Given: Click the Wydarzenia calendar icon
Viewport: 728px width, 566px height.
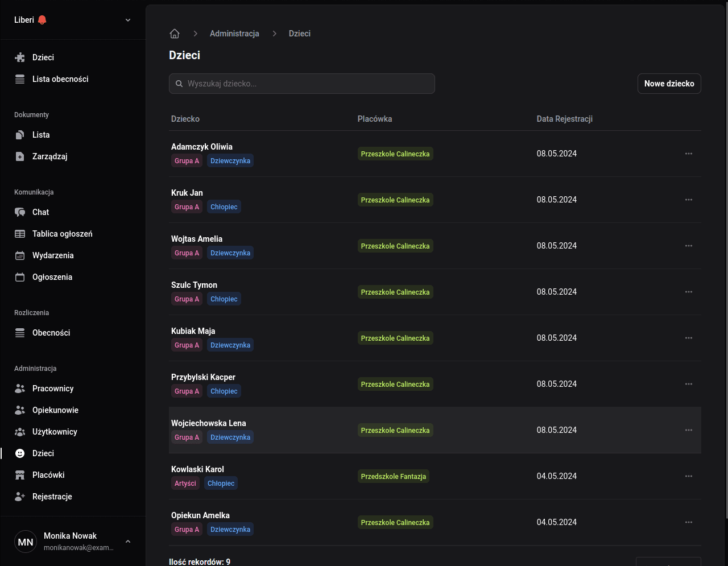Looking at the screenshot, I should tap(20, 255).
